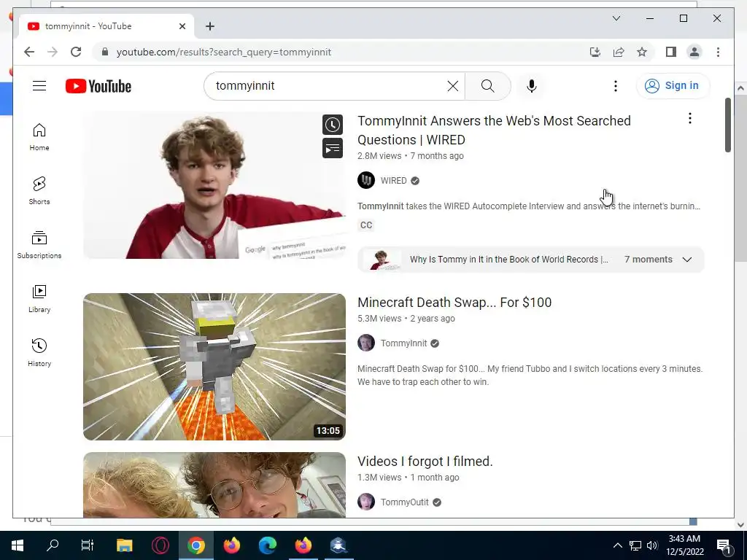Open Chrome profile icon
The width and height of the screenshot is (747, 560).
coord(694,52)
